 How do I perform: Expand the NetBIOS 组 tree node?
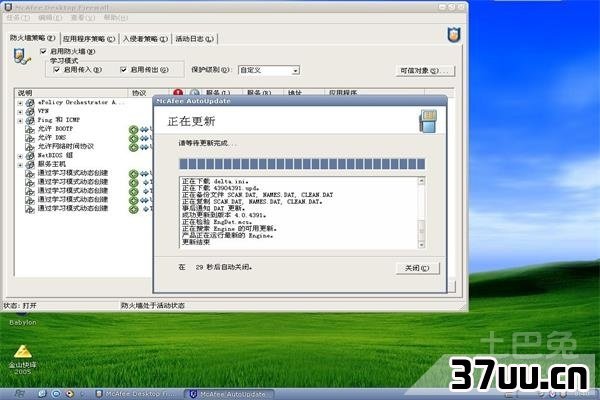tap(20, 156)
